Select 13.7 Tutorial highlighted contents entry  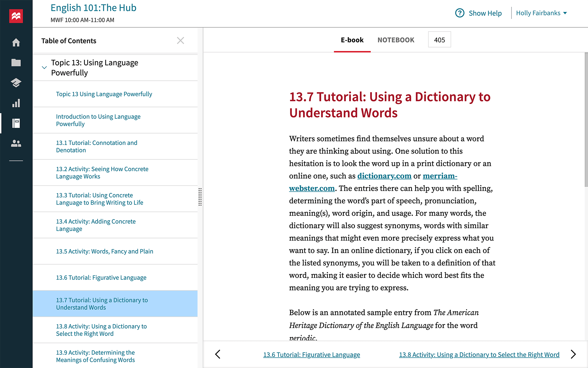115,304
